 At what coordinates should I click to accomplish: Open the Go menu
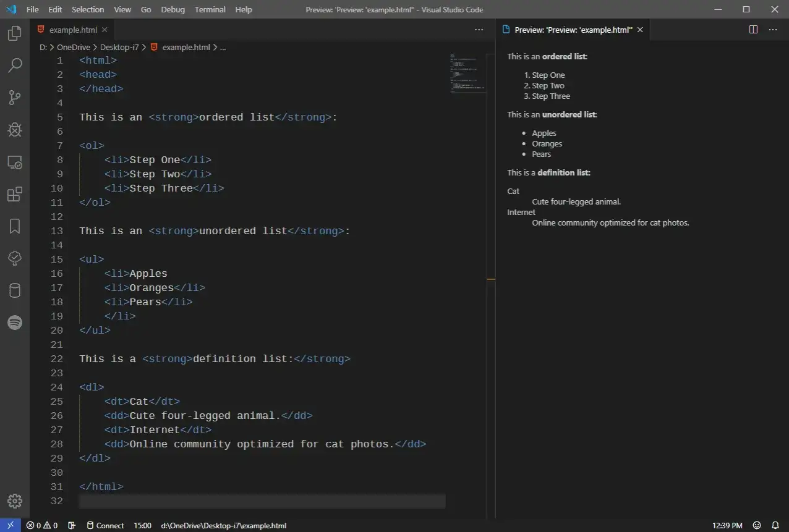(146, 9)
